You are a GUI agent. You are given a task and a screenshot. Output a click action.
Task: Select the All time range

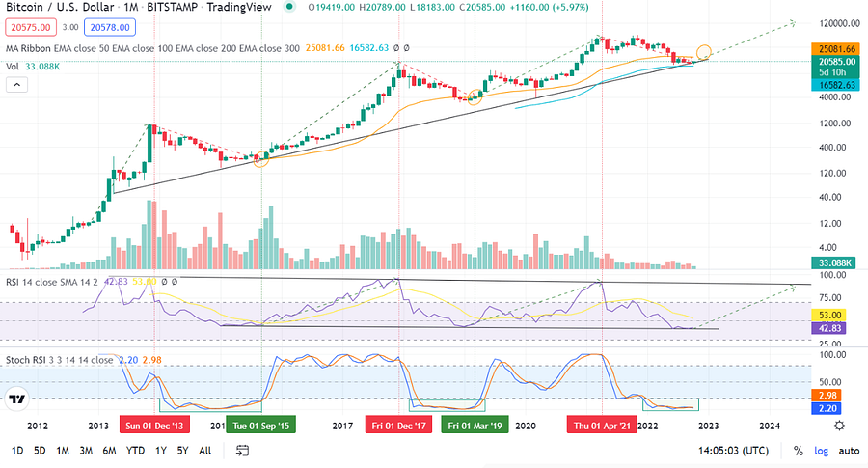204,451
